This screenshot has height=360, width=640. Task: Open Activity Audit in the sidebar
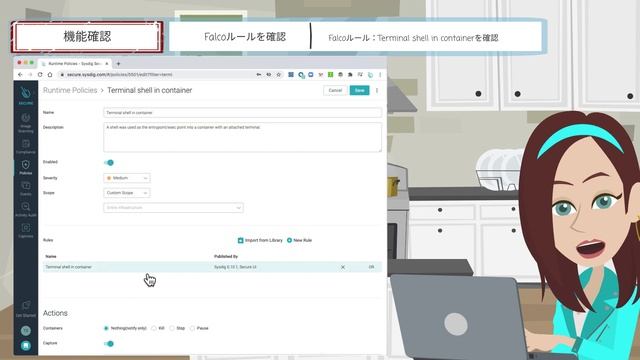pos(26,209)
